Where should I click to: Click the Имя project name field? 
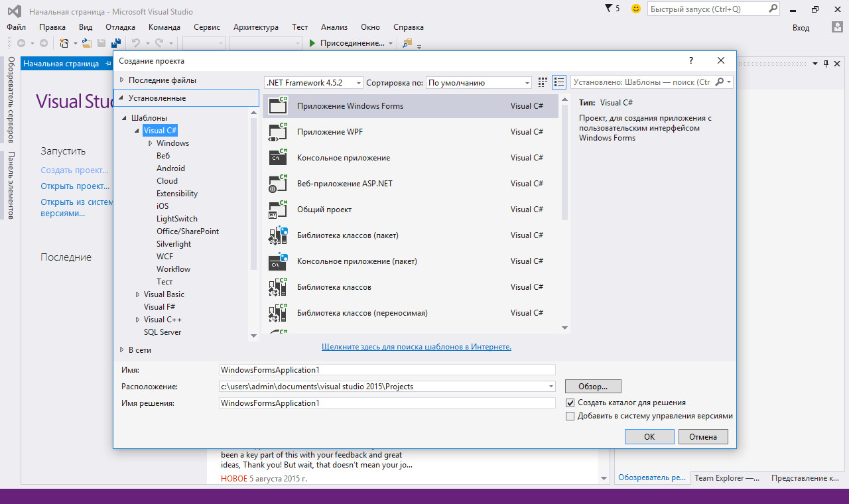pyautogui.click(x=387, y=370)
